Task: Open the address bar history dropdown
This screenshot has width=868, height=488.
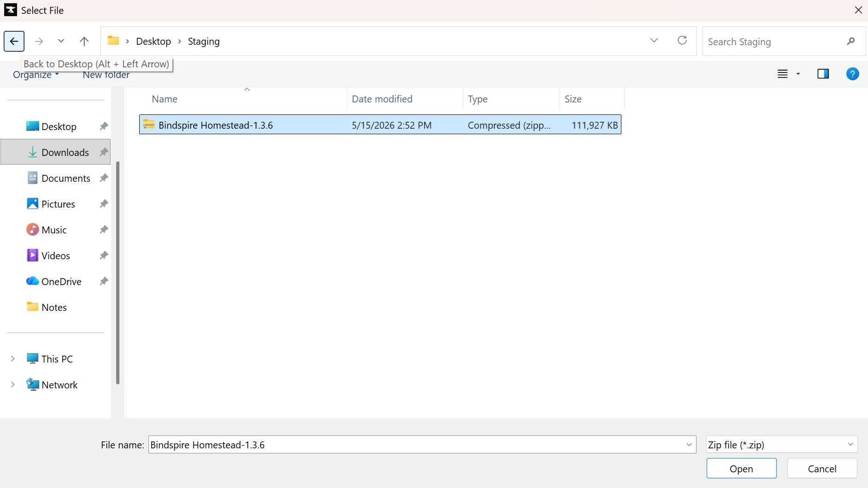Action: pos(654,41)
